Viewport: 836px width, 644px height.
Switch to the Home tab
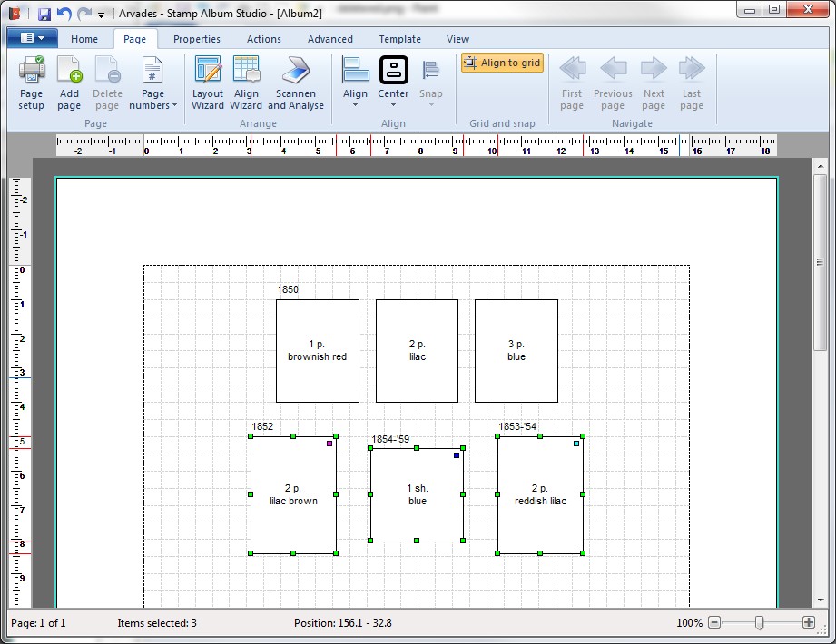[x=84, y=39]
